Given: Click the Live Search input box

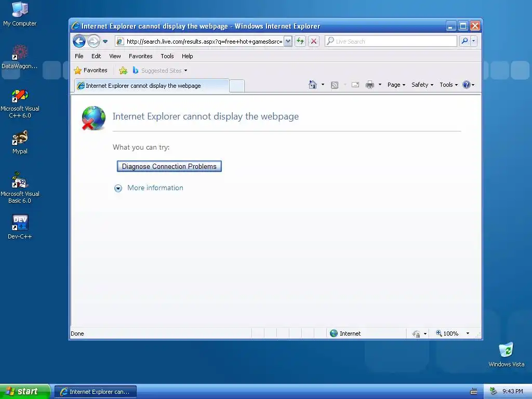Looking at the screenshot, I should pyautogui.click(x=391, y=42).
